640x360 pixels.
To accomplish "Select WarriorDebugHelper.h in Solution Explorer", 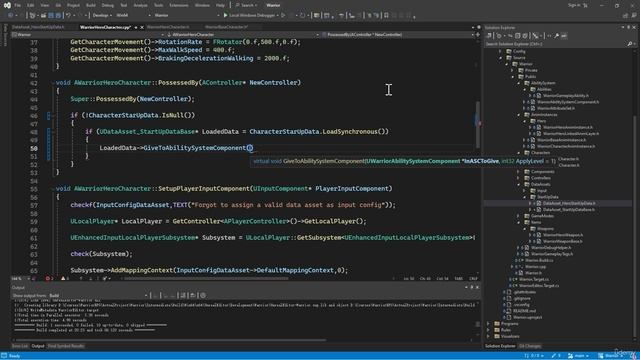I will click(x=551, y=248).
